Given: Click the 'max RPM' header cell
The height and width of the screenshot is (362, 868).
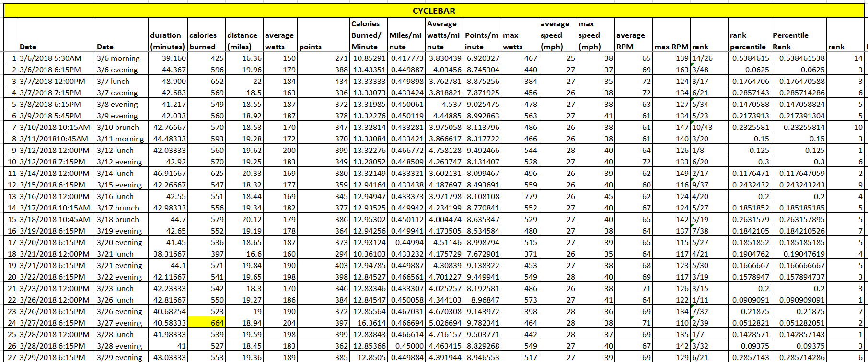Looking at the screenshot, I should coord(671,35).
